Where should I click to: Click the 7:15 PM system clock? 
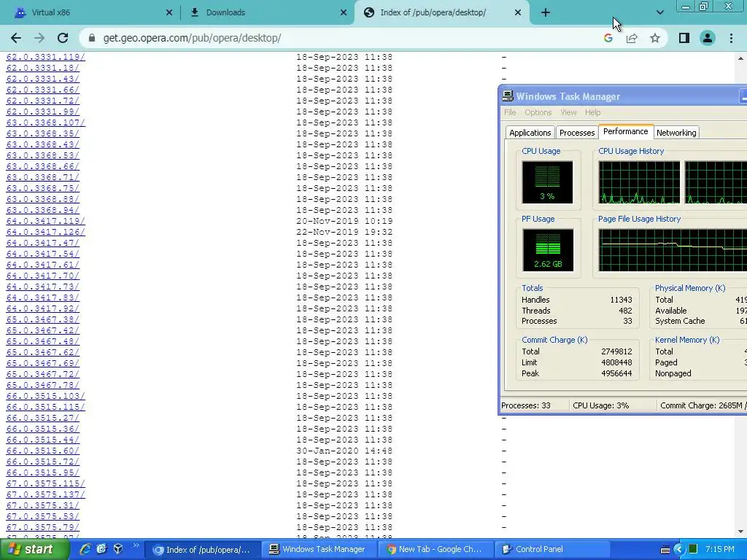pos(719,550)
